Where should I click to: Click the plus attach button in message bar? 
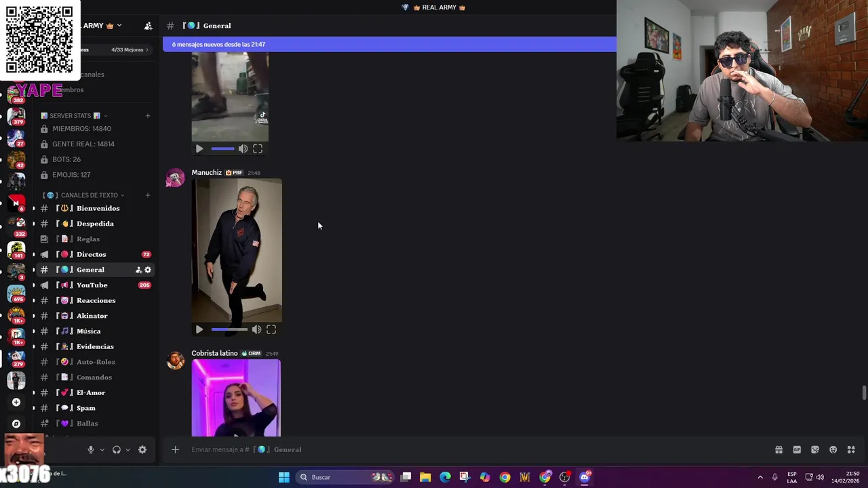[175, 449]
